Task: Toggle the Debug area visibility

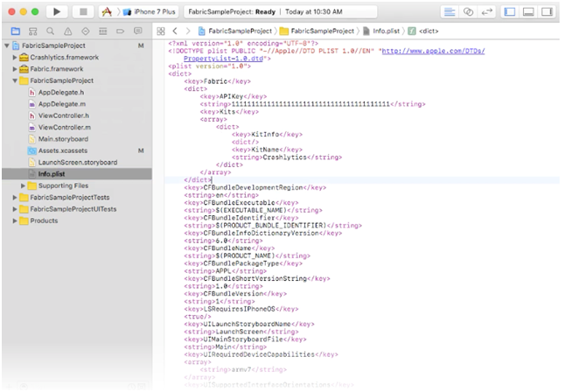Action: coord(528,12)
